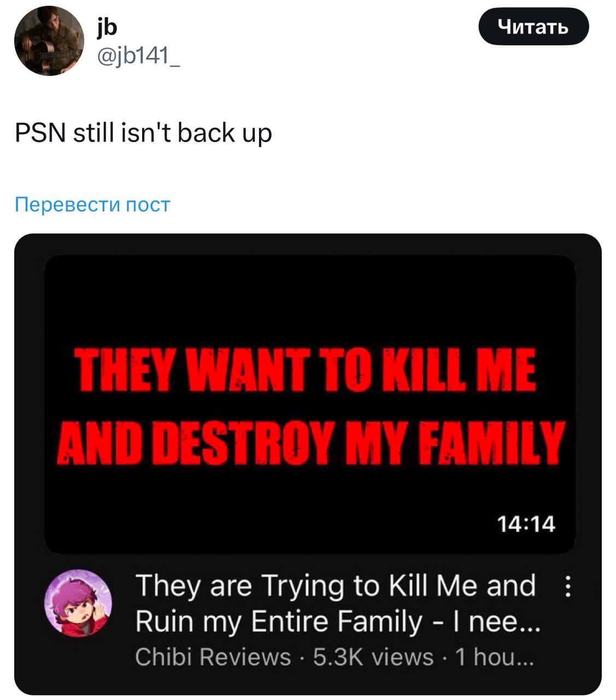616x700 pixels.
Task: Open the video's three-dot options menu
Action: 568,586
